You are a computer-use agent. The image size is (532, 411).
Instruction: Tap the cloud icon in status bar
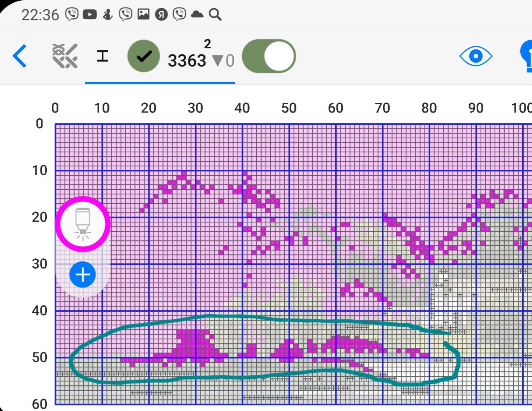click(x=197, y=15)
